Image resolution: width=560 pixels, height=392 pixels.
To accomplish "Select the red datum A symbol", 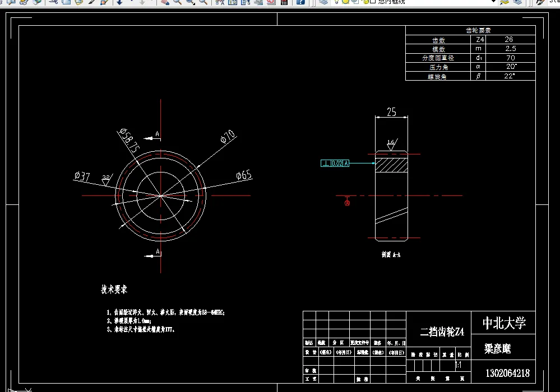I will pos(347,201).
